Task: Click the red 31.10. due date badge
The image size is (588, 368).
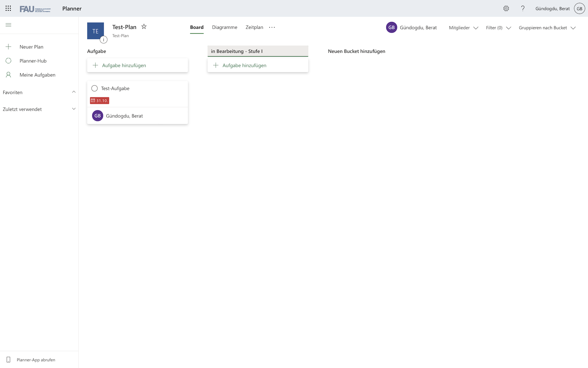Action: (x=100, y=101)
